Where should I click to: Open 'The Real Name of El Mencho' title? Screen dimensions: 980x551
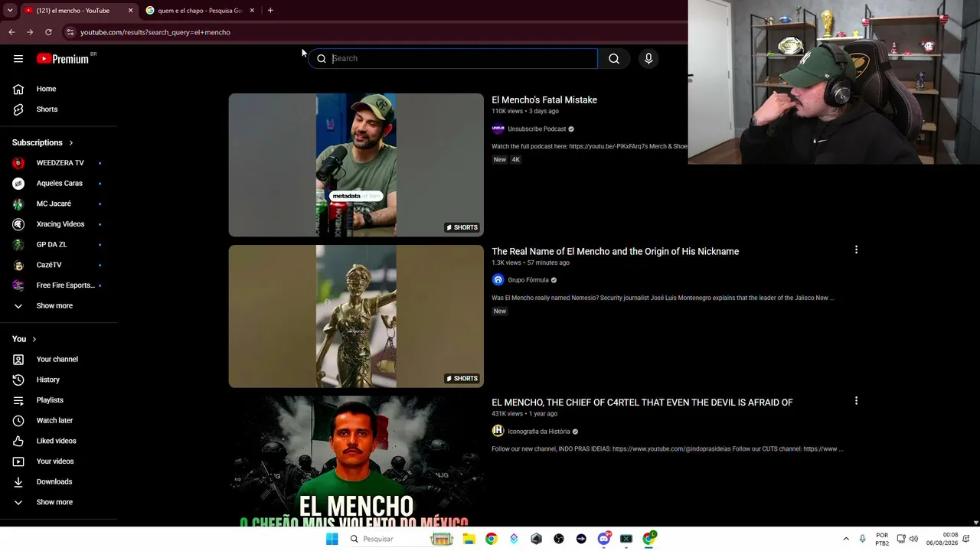coord(615,252)
